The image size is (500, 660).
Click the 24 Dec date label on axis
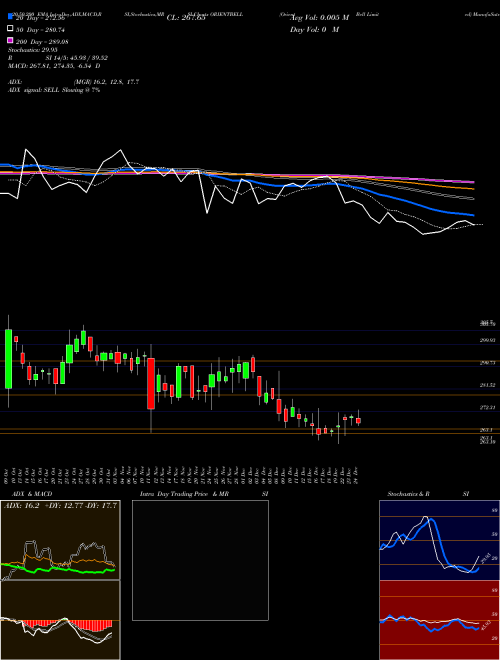pyautogui.click(x=356, y=475)
